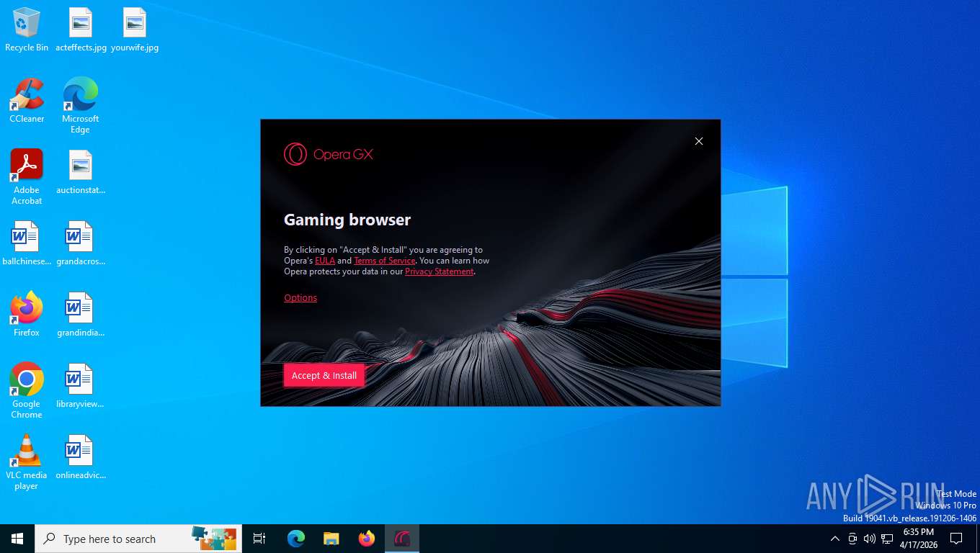The height and width of the screenshot is (553, 980).
Task: Launch Edge from the taskbar
Action: 296,539
